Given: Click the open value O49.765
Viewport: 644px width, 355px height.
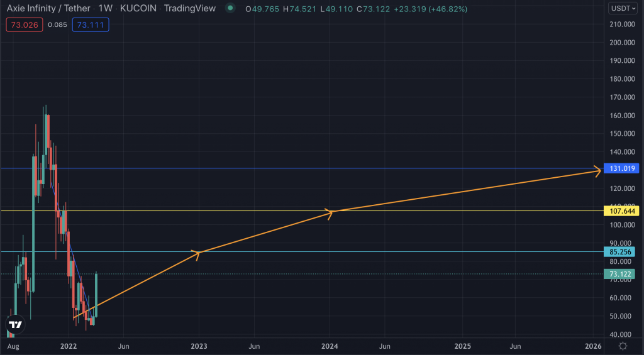Looking at the screenshot, I should point(262,9).
